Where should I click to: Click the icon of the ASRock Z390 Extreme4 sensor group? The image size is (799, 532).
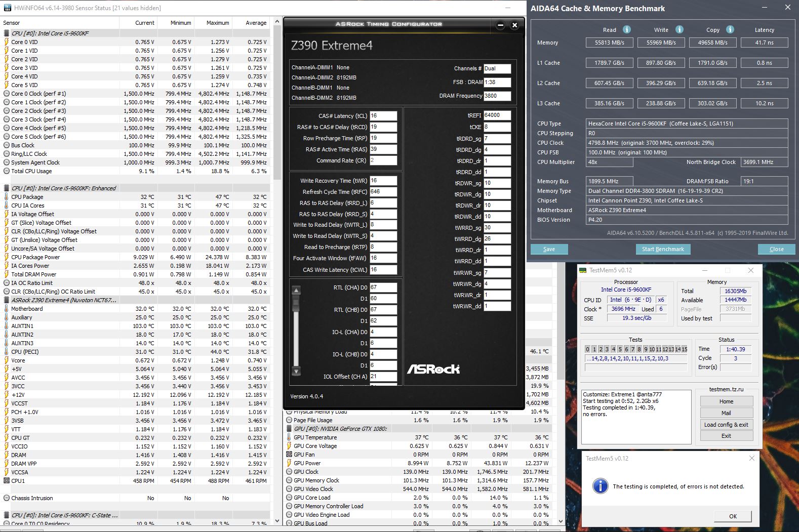point(7,300)
